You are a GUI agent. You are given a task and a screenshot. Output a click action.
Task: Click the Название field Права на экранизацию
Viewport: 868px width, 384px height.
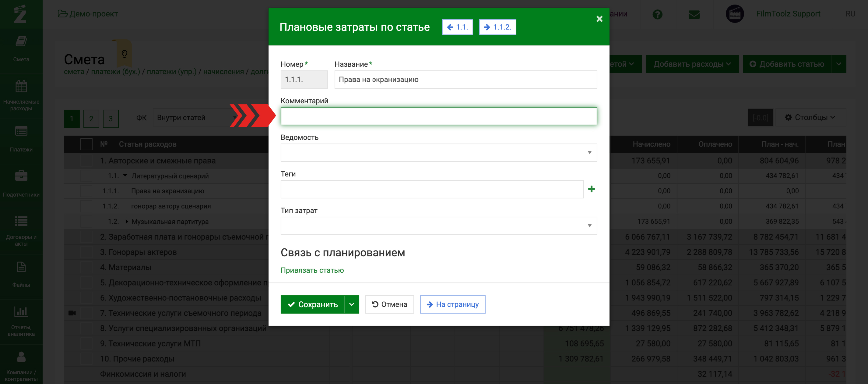coord(465,80)
